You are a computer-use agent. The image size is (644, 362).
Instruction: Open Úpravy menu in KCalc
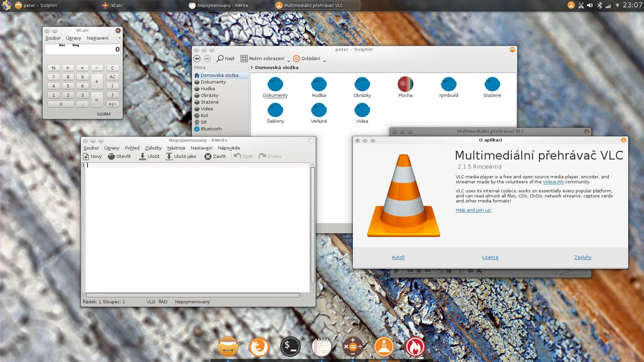[73, 38]
